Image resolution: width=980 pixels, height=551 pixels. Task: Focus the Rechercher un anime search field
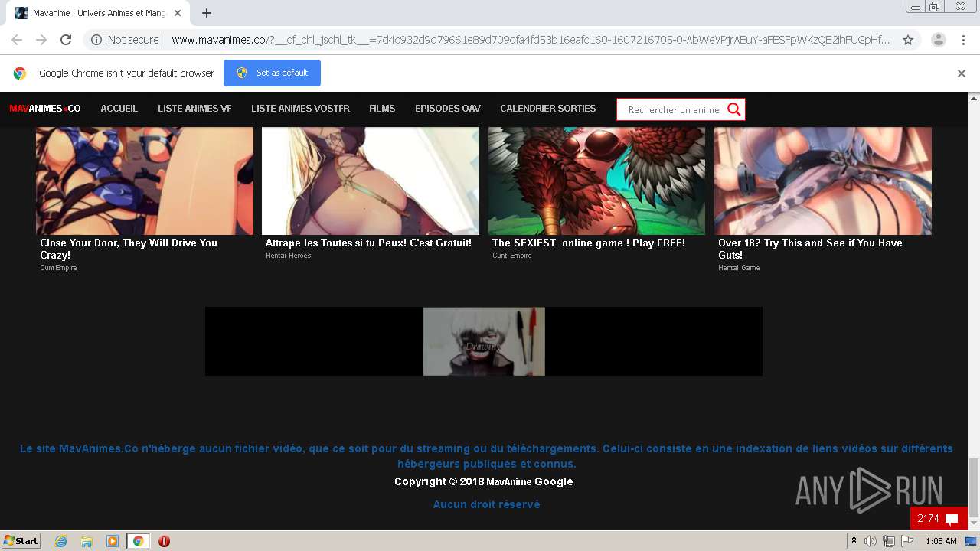pos(672,109)
